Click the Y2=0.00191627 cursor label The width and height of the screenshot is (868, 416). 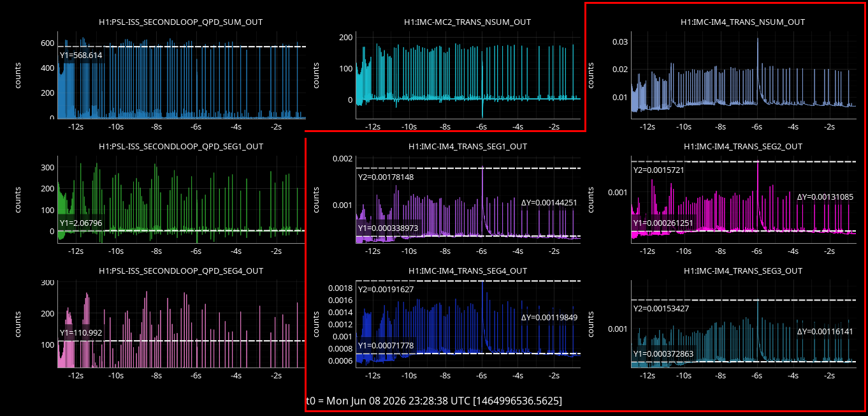point(386,290)
